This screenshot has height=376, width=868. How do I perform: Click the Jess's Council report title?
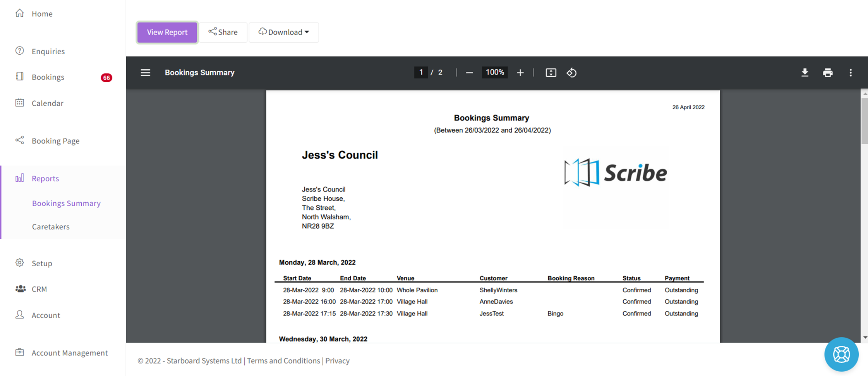click(340, 155)
